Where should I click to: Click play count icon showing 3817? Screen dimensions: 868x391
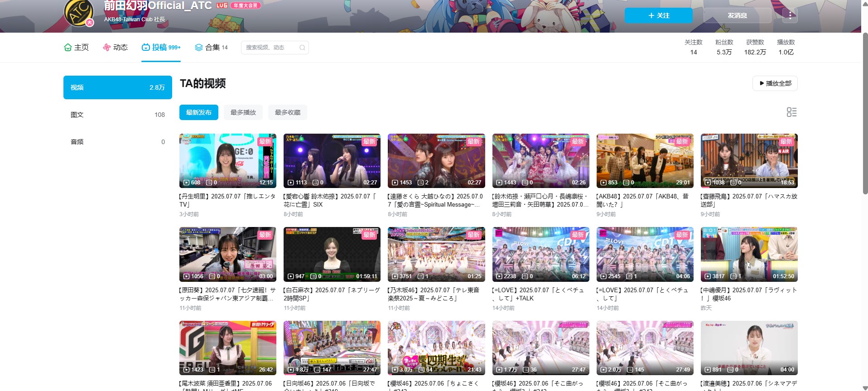click(x=708, y=276)
